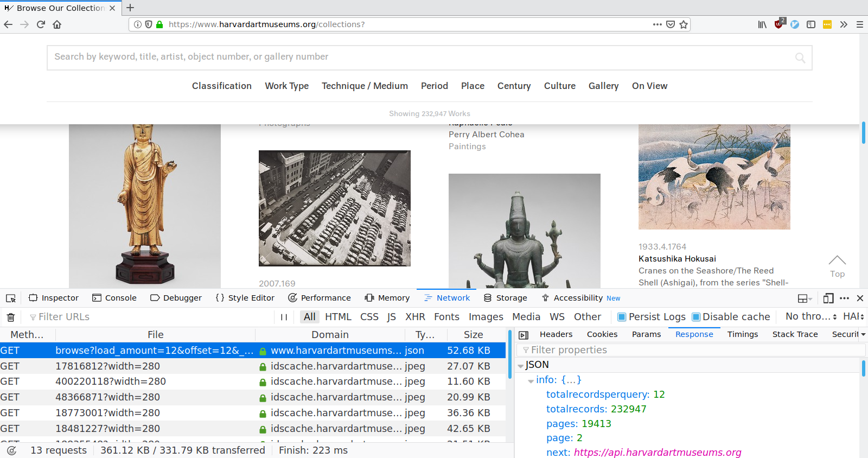Image resolution: width=868 pixels, height=458 pixels.
Task: Collapse the info object tree node
Action: (531, 381)
